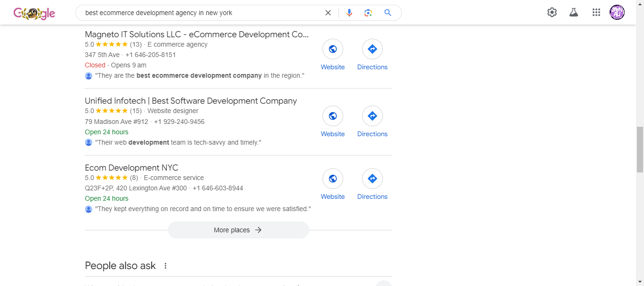Open the Ecom Development NYC listing title

click(x=132, y=168)
